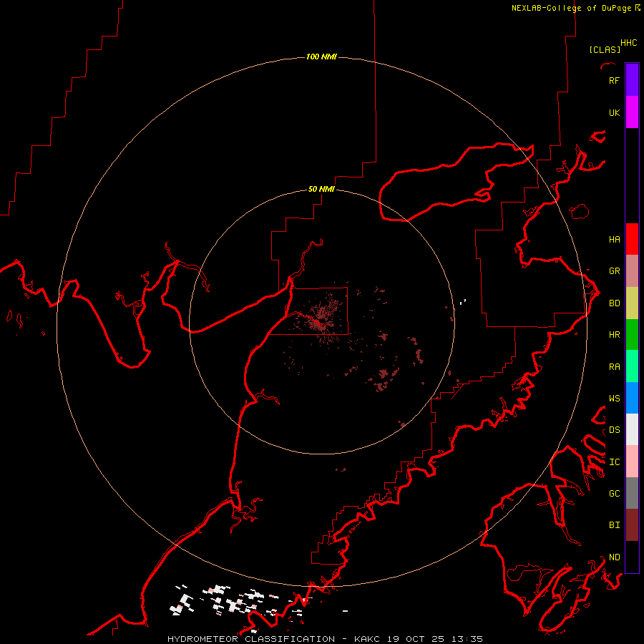Click the HA red legend swatch

point(632,239)
